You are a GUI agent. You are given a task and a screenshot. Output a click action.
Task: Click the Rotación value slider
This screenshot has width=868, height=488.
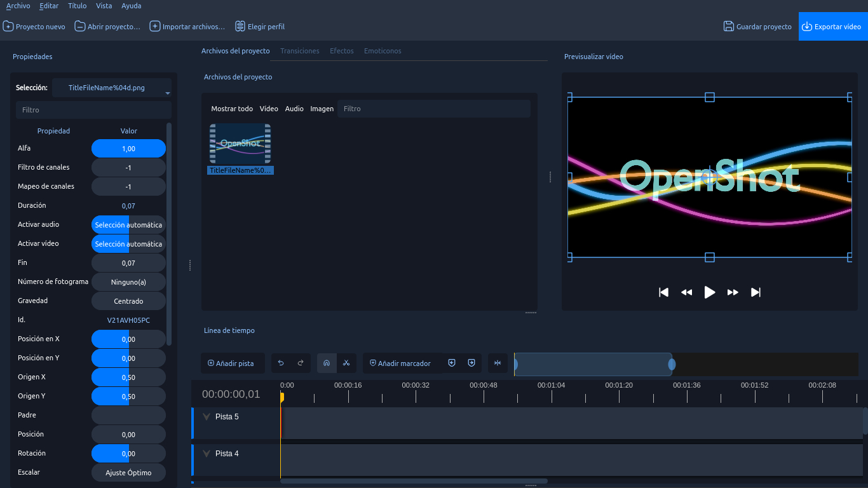[x=128, y=454]
